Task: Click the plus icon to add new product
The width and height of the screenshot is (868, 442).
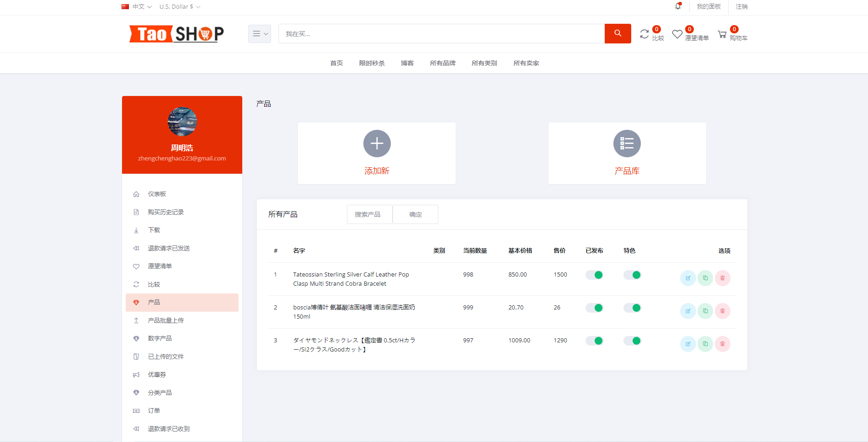Action: (377, 144)
